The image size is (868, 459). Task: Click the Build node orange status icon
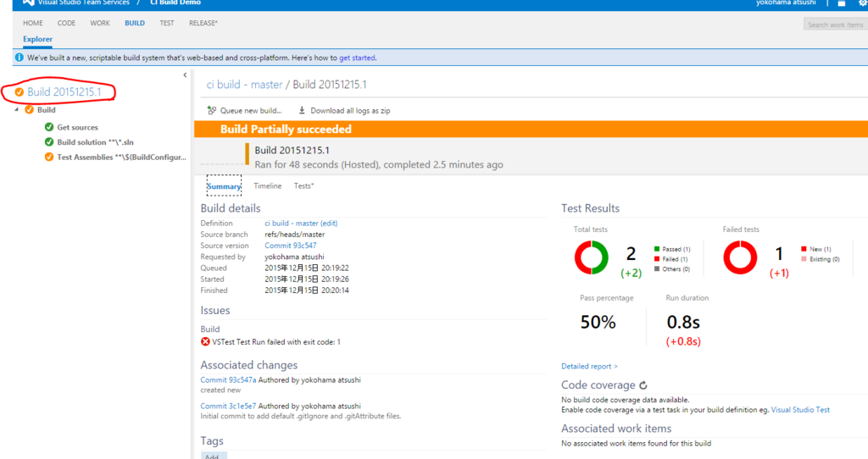[30, 110]
